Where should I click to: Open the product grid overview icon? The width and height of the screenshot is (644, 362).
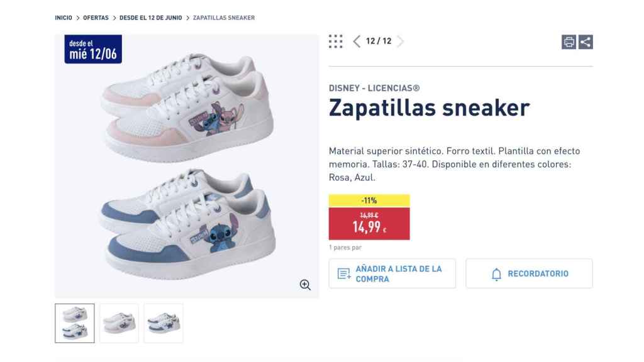336,41
